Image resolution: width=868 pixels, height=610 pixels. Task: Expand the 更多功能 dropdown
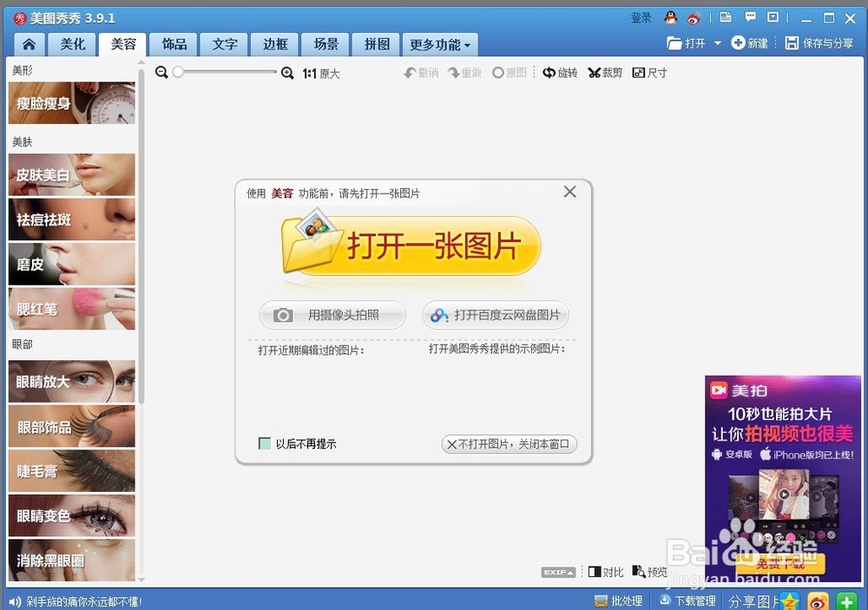click(x=440, y=44)
